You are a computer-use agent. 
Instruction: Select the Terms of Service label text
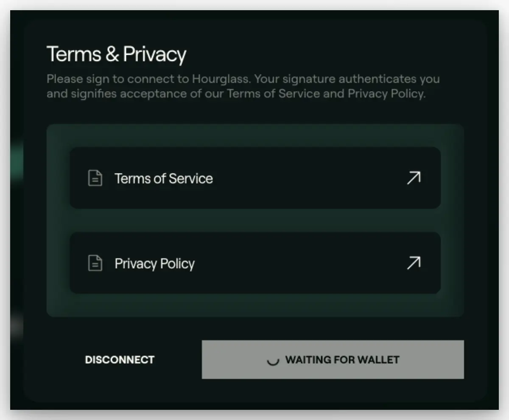pos(164,179)
